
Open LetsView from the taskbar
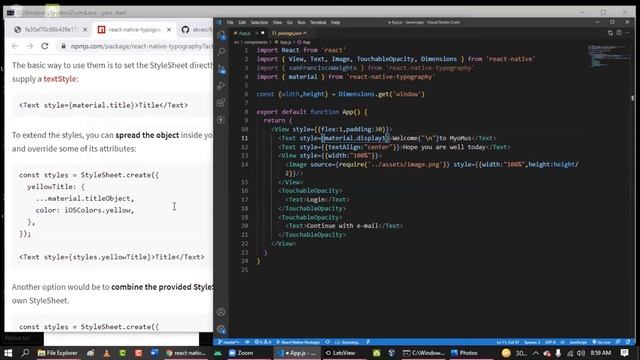pyautogui.click(x=340, y=353)
